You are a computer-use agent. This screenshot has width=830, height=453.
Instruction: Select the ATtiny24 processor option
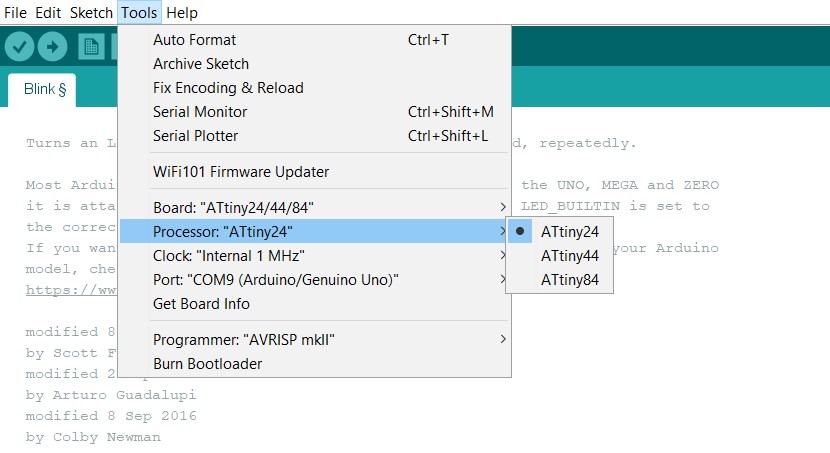tap(570, 231)
